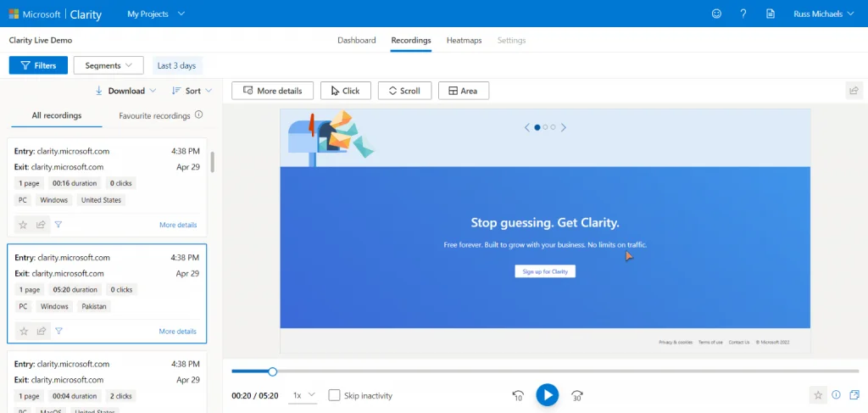Click the United States tag on first recording
The height and width of the screenshot is (413, 868).
pos(102,200)
